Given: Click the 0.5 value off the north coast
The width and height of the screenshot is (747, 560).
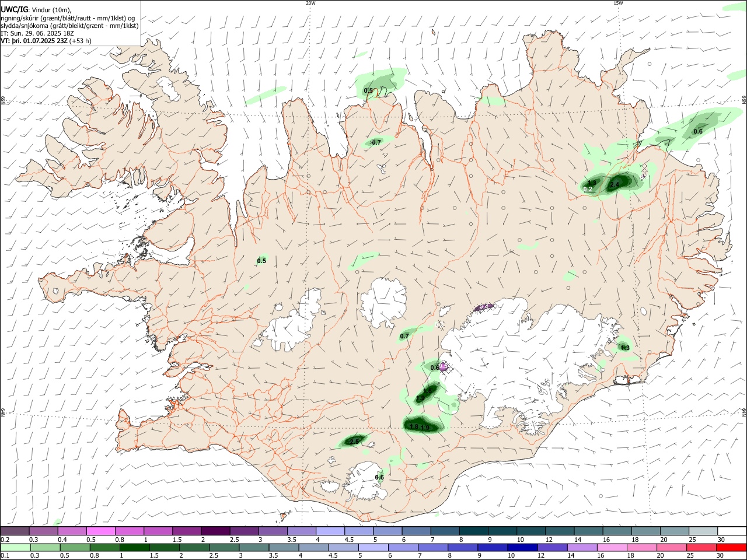Looking at the screenshot, I should click(x=368, y=91).
